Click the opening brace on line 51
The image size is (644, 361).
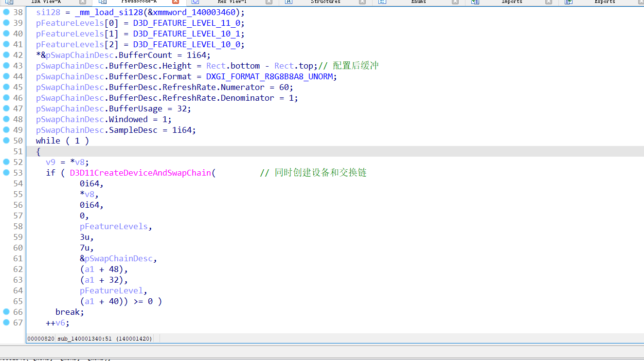coord(38,151)
